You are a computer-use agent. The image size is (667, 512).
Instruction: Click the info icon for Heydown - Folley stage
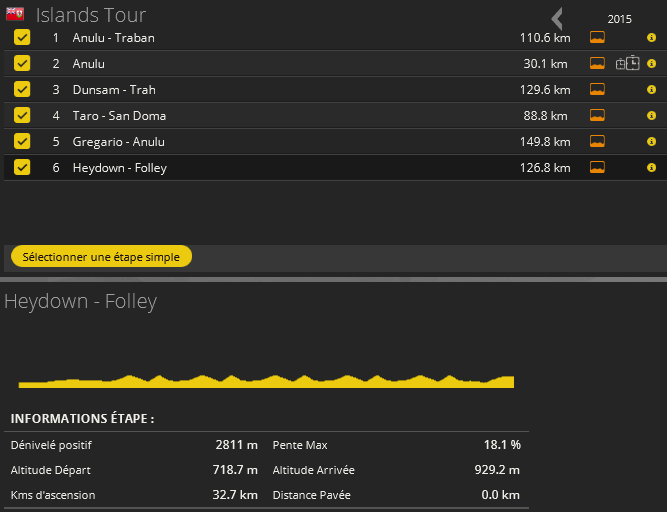point(651,168)
